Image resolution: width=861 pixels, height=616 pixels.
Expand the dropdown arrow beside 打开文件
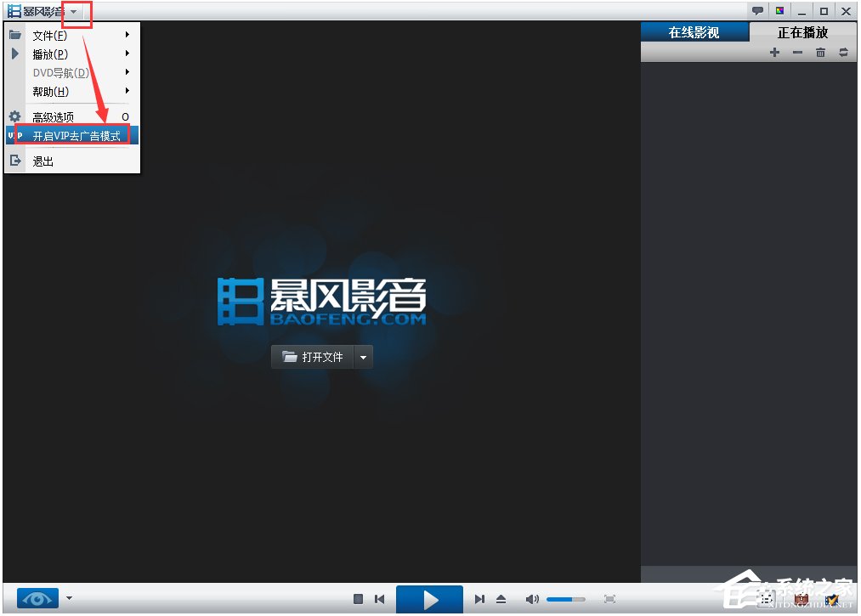[x=364, y=357]
